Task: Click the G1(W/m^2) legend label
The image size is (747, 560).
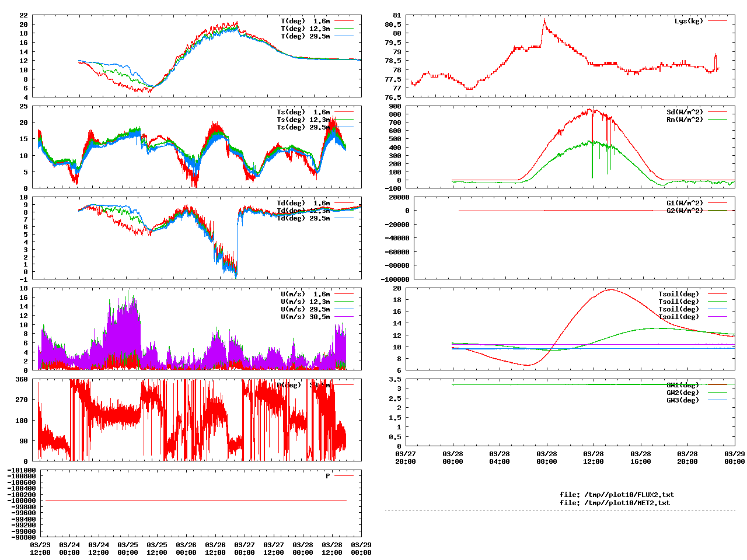Action: tap(685, 203)
